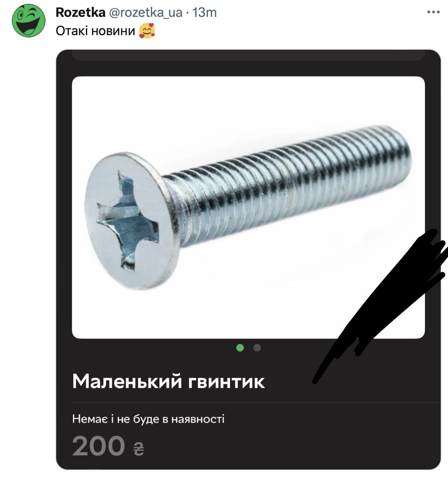Select the green active carousel dot

(x=240, y=348)
